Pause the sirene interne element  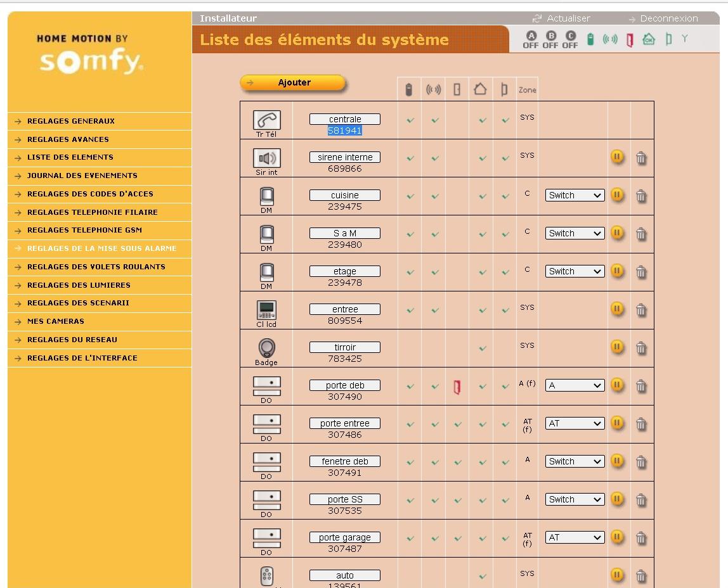point(617,158)
